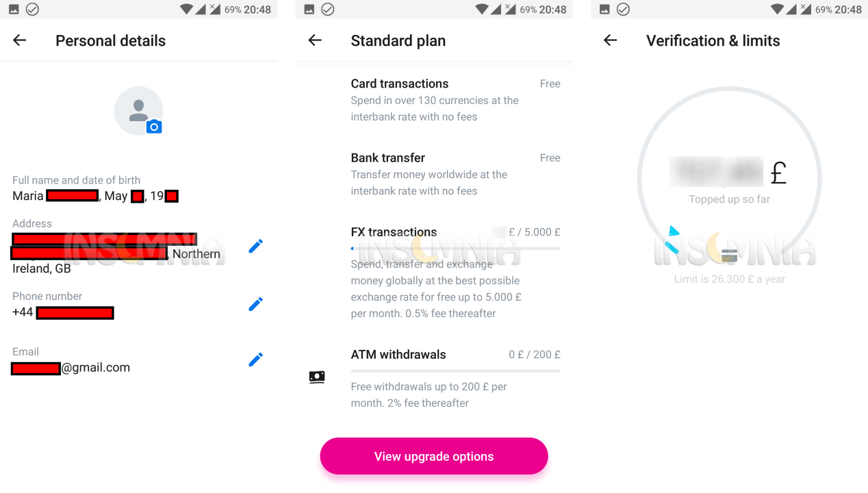
Task: Click View upgrade options button
Action: click(x=434, y=456)
